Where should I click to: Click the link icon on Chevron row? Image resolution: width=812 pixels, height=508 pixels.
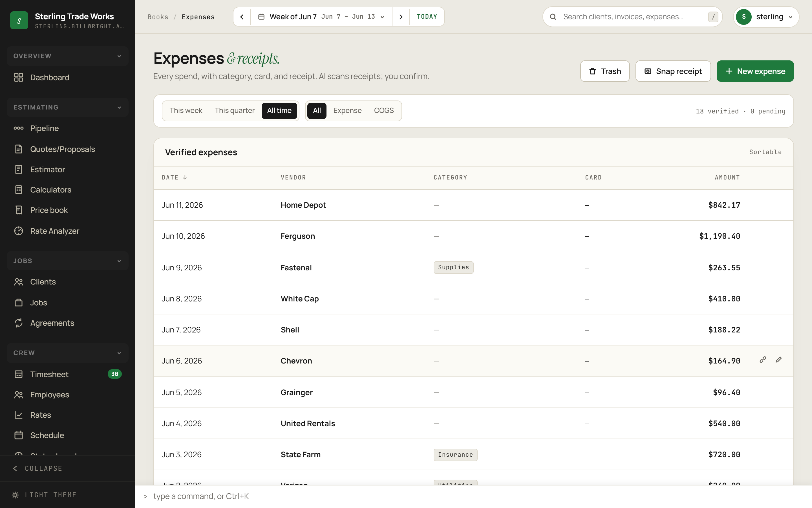tap(763, 360)
